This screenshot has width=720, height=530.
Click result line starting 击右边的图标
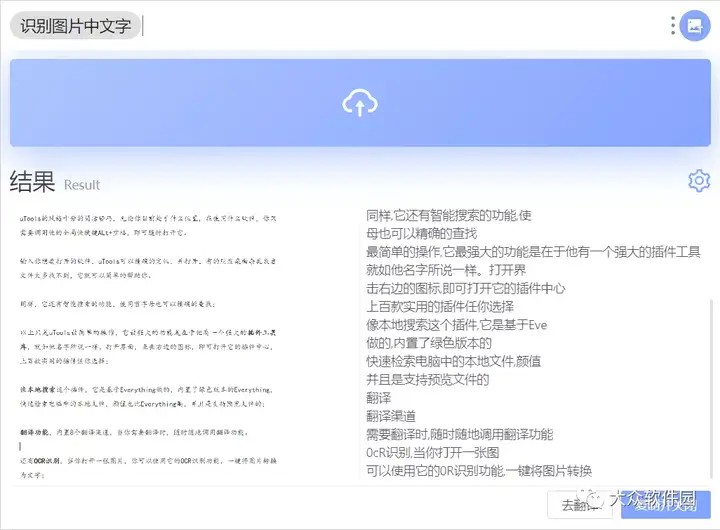[466, 288]
